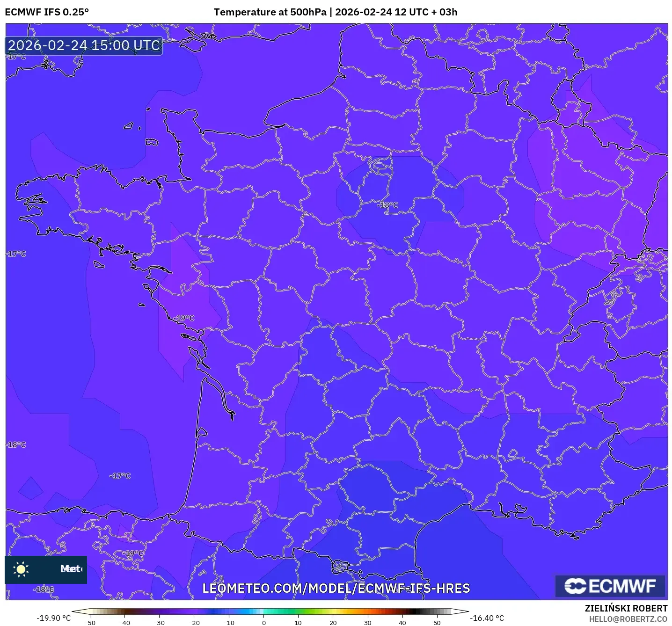
Task: Click the -19°C label near the western coast
Action: point(184,318)
